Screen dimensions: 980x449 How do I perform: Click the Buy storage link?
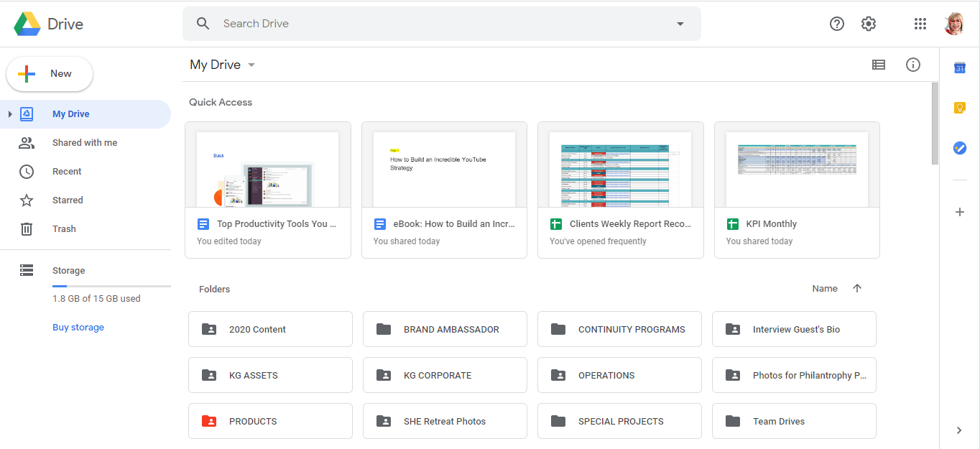pyautogui.click(x=78, y=327)
